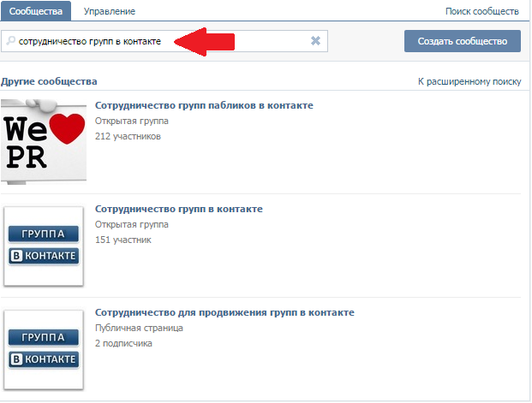This screenshot has height=403, width=532.
Task: Clear search text with the X icon
Action: [315, 41]
